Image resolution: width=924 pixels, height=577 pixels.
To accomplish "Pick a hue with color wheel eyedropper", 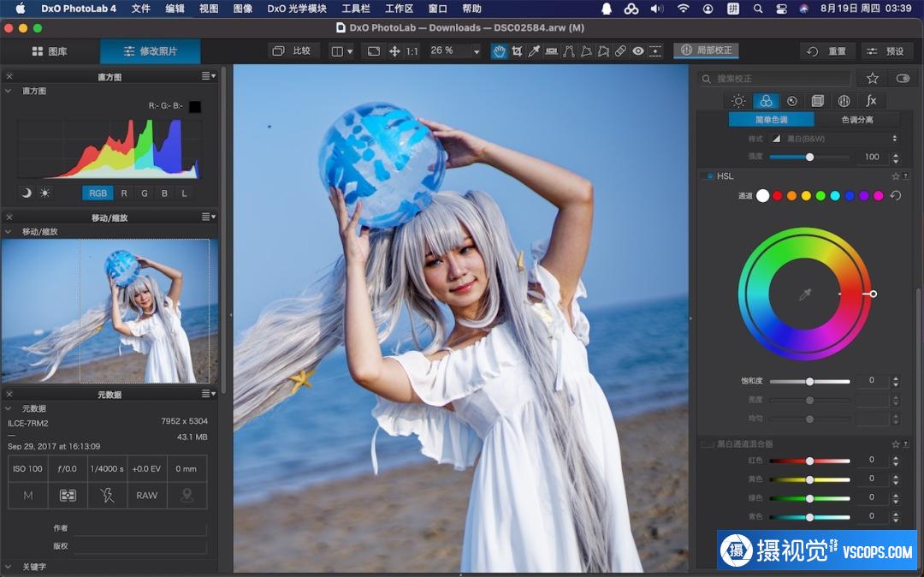I will (805, 294).
